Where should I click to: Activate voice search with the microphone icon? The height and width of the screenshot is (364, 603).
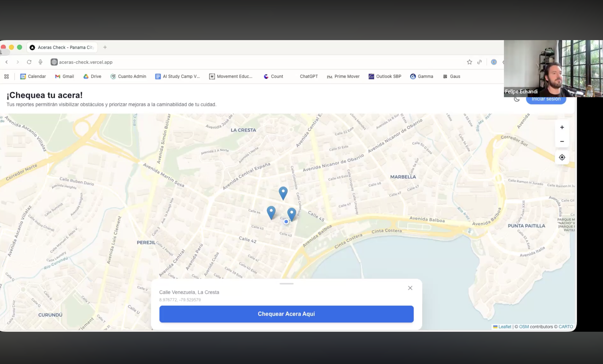point(40,62)
